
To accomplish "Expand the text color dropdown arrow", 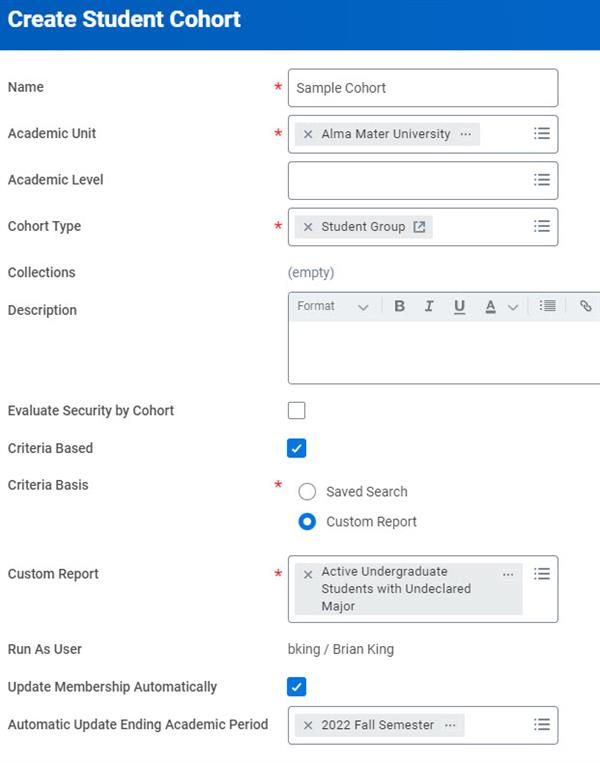I will (x=513, y=307).
